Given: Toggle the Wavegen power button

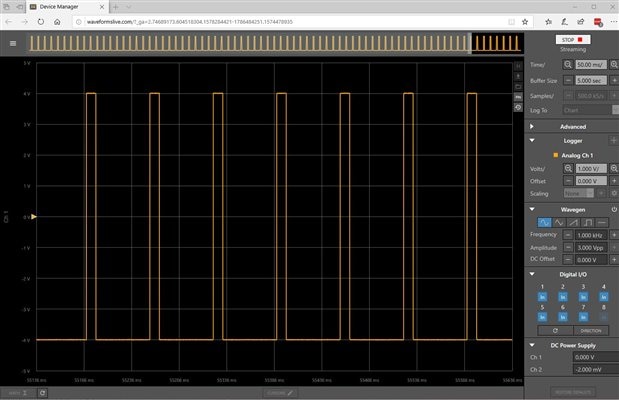Looking at the screenshot, I should (x=613, y=208).
